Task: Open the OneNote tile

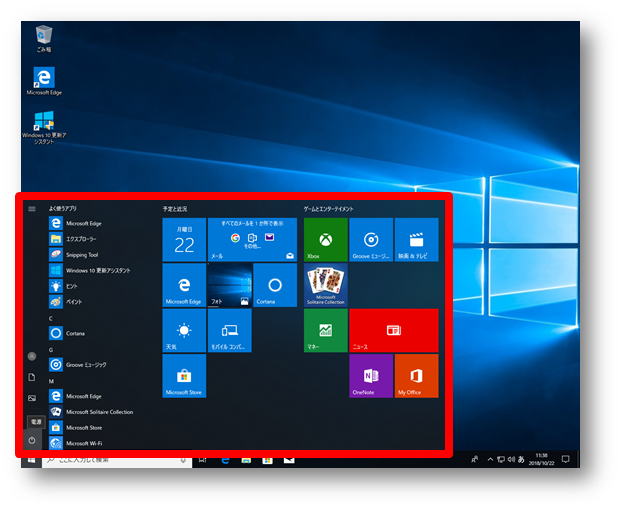Action: pyautogui.click(x=371, y=376)
